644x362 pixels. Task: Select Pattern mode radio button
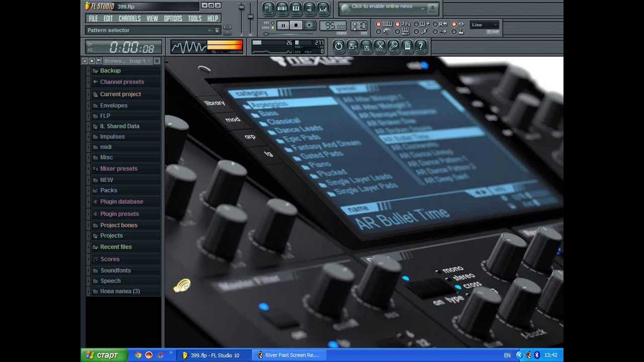pyautogui.click(x=272, y=22)
